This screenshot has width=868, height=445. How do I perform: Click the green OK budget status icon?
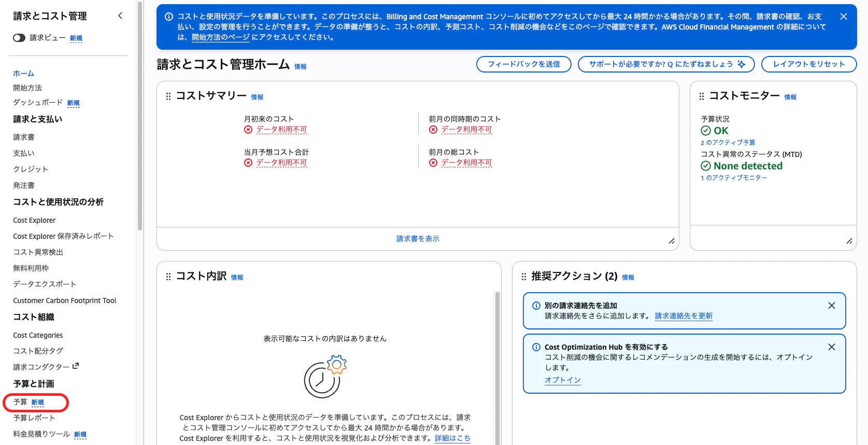[x=706, y=131]
